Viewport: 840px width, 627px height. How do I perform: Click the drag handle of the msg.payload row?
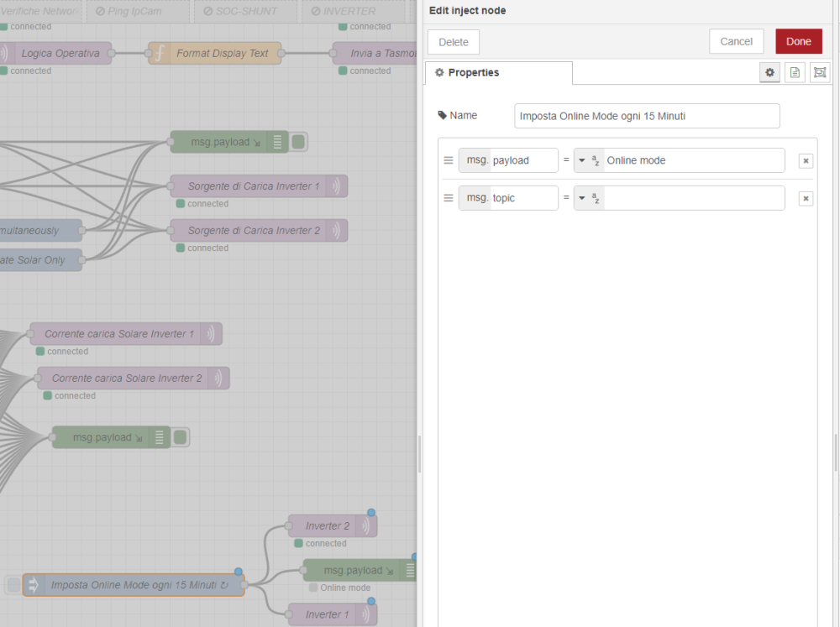pyautogui.click(x=448, y=160)
